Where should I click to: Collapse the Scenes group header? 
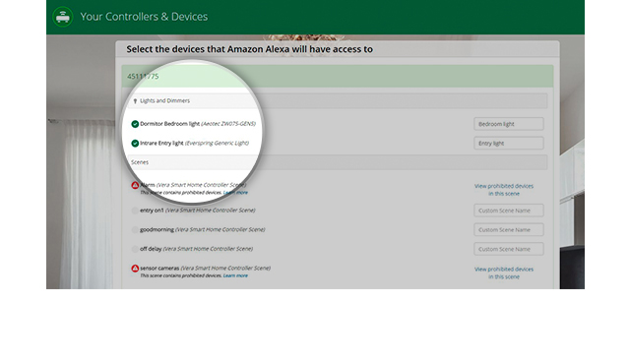[x=338, y=162]
